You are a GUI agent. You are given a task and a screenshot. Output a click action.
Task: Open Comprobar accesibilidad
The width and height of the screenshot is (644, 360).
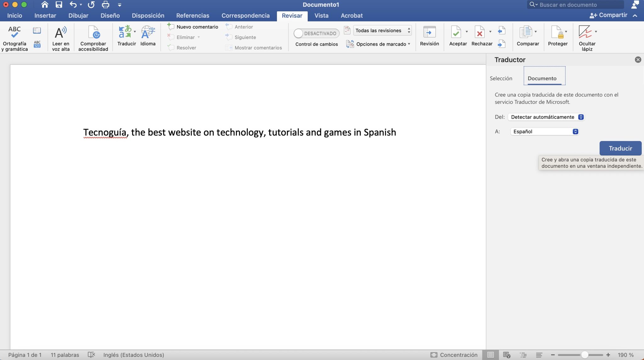click(93, 37)
